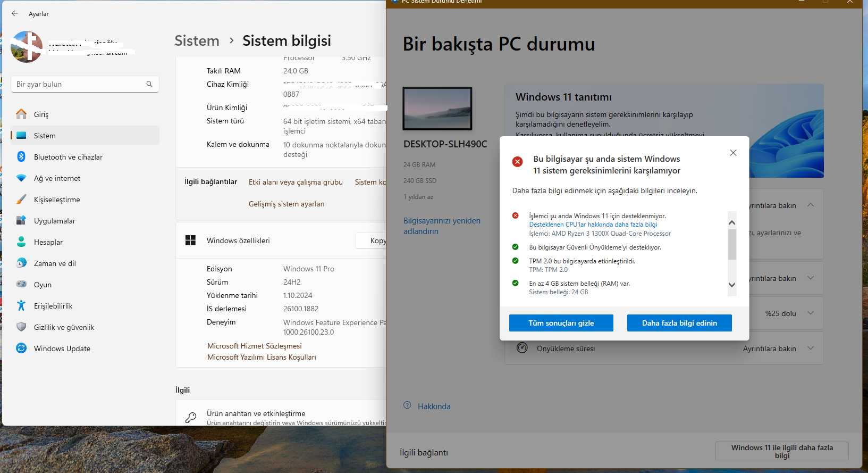This screenshot has width=868, height=473.
Task: Click the 'Sistem belleği: 24 GB' result text
Action: click(559, 292)
